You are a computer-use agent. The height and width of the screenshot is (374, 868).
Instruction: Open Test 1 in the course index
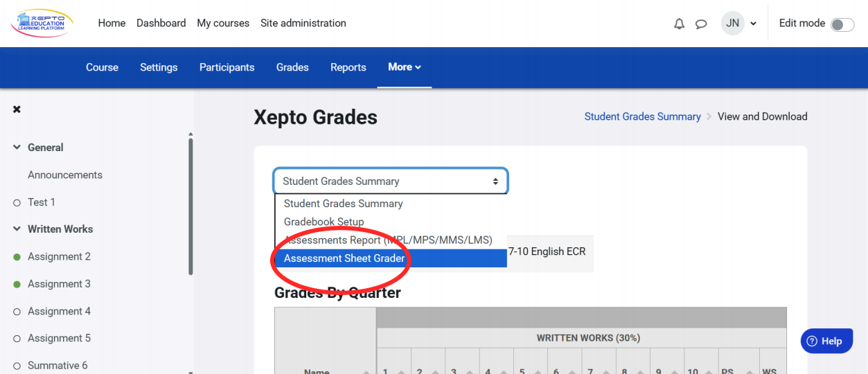point(42,202)
